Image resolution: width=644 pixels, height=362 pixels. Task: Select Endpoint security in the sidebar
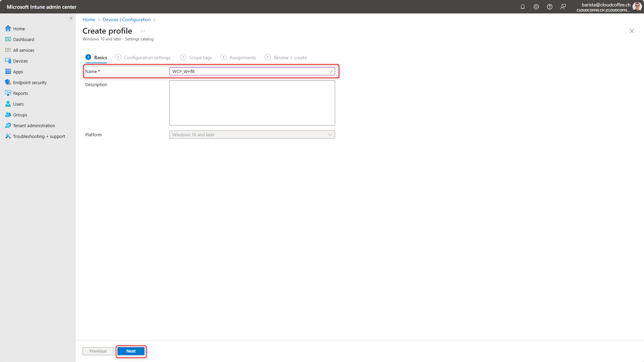(30, 82)
